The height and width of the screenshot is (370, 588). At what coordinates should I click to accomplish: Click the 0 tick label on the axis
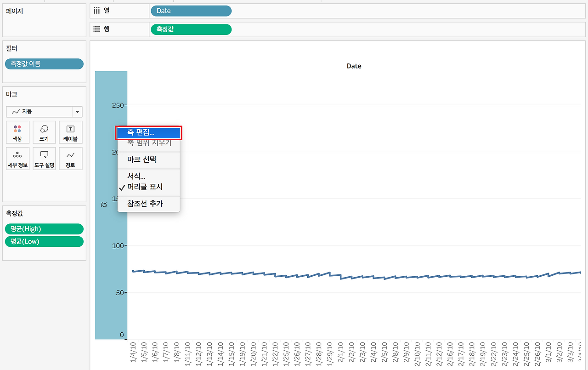pos(122,335)
